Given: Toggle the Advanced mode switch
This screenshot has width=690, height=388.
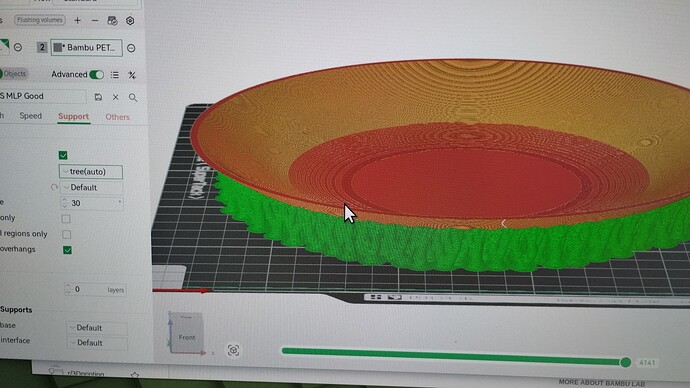Looking at the screenshot, I should click(96, 75).
